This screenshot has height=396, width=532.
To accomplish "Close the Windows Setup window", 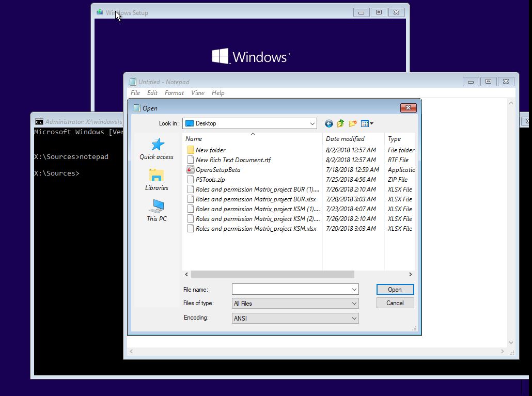I will [396, 12].
